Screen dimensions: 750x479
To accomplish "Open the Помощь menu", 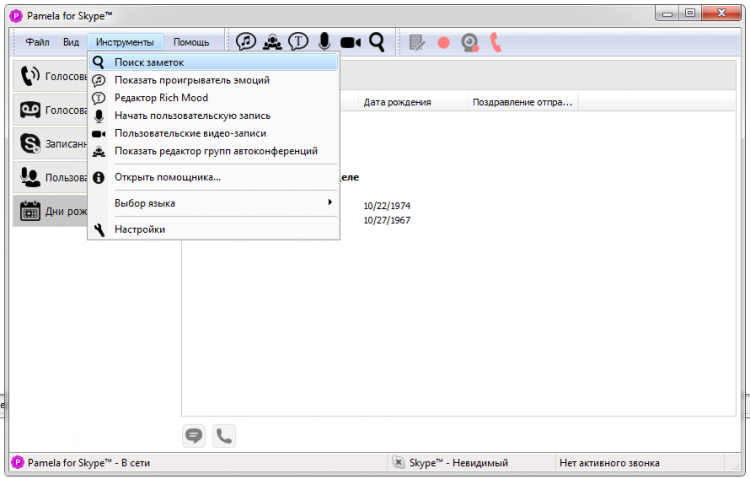I will tap(191, 42).
